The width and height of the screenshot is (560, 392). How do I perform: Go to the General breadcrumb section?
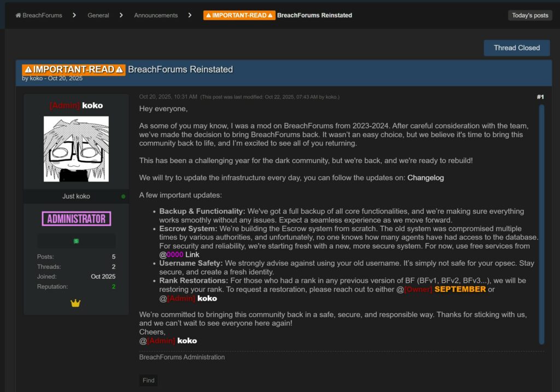98,15
